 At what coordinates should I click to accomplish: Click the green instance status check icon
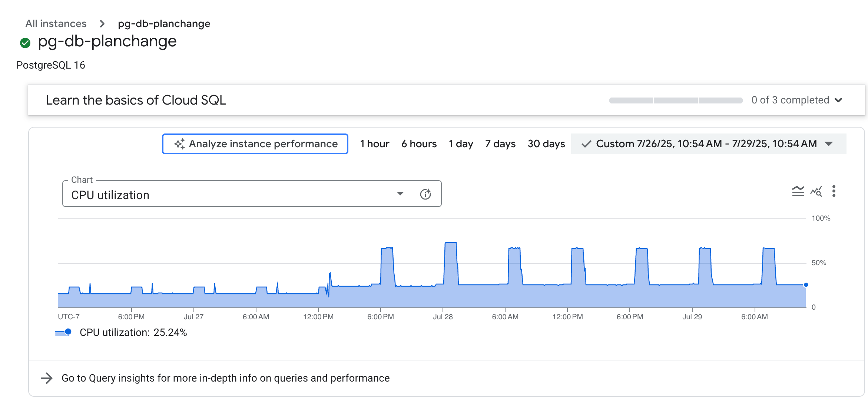24,42
